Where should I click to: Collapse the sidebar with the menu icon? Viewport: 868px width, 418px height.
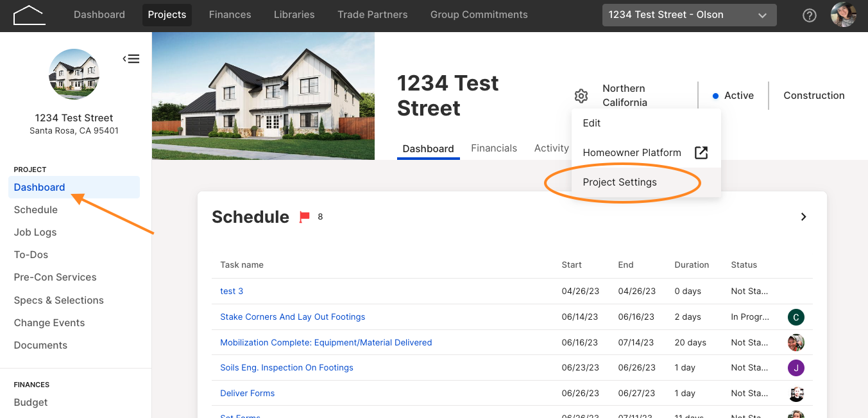tap(131, 59)
